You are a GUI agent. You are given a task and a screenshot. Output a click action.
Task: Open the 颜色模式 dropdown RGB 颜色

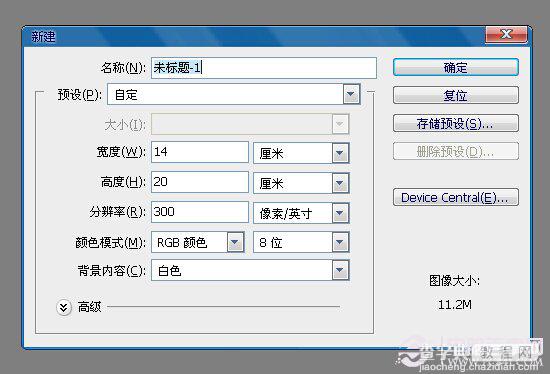click(197, 242)
